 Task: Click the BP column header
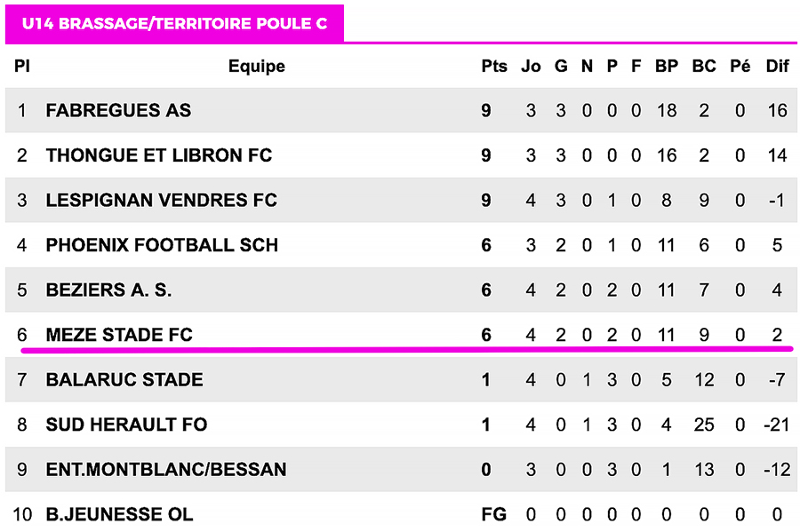(x=666, y=67)
